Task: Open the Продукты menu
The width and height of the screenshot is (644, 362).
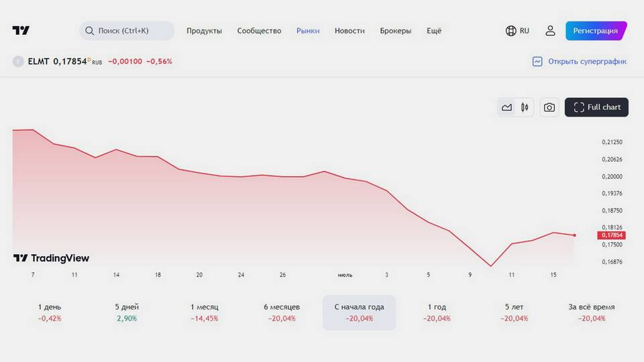Action: tap(204, 31)
